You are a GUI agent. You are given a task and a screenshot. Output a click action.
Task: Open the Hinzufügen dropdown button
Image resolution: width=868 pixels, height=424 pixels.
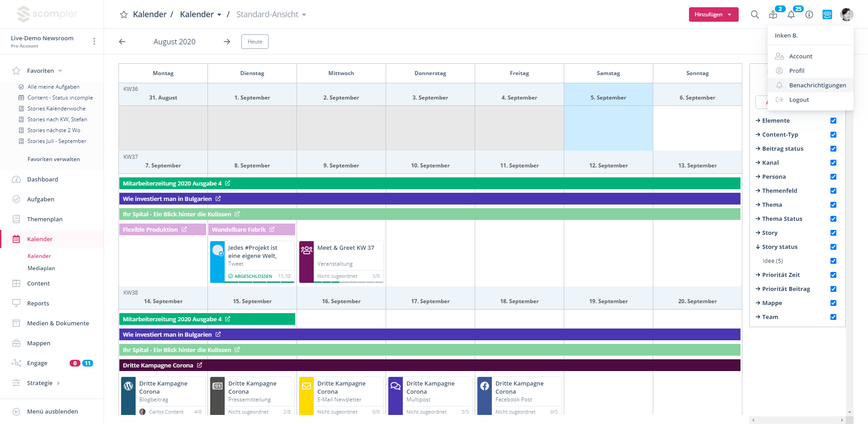pyautogui.click(x=713, y=14)
